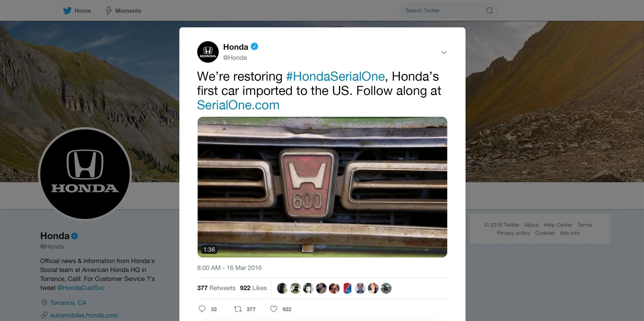Viewport: 644px width, 321px height.
Task: Click the blue verified badge beside Honda in the tweet
Action: (255, 46)
